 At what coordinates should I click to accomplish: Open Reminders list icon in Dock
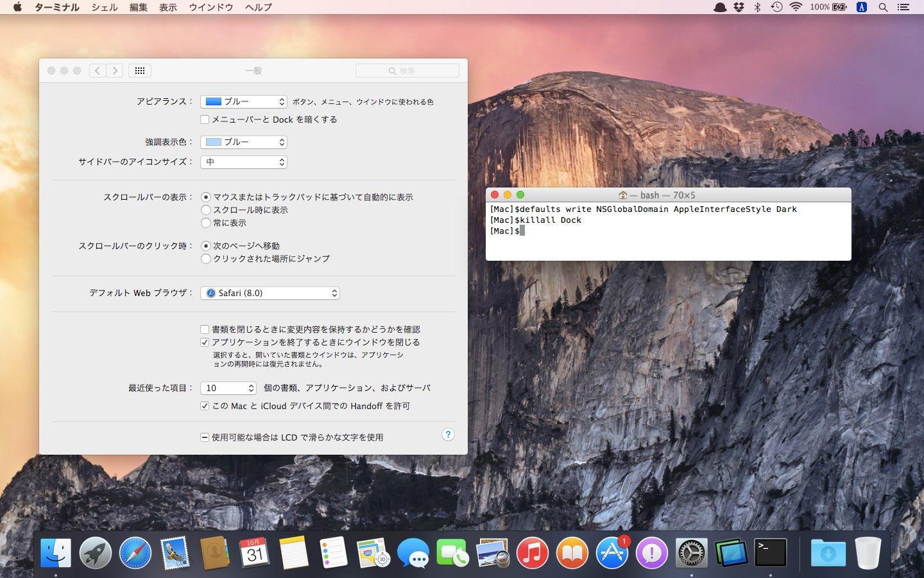334,552
